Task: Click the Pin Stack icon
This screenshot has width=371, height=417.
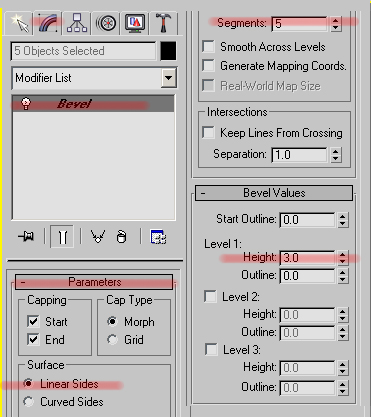Action: (26, 237)
